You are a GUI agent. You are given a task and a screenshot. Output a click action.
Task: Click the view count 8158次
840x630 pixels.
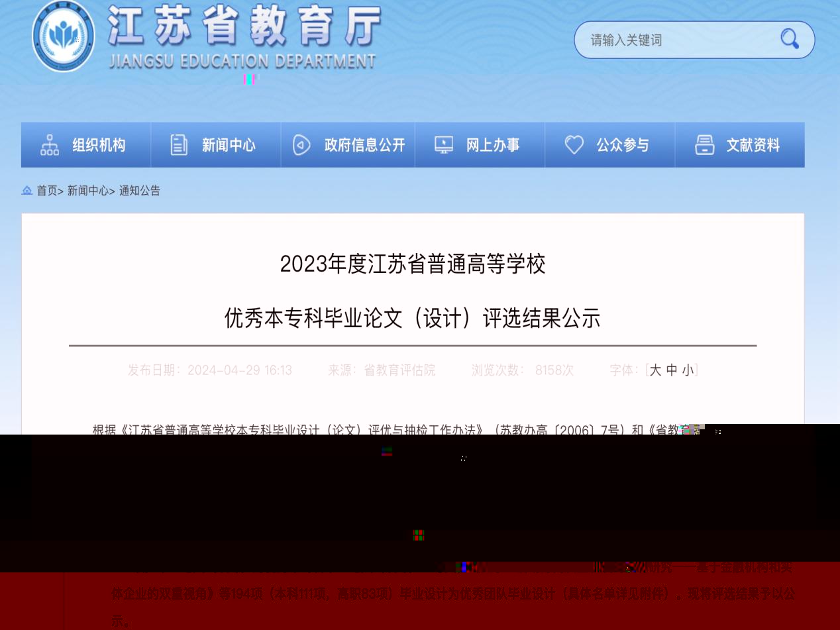click(x=554, y=370)
